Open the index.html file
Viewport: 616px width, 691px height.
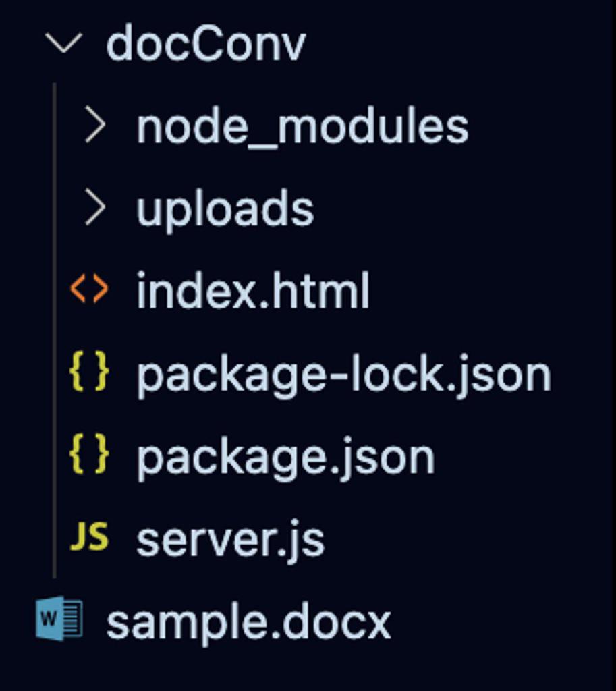click(253, 292)
